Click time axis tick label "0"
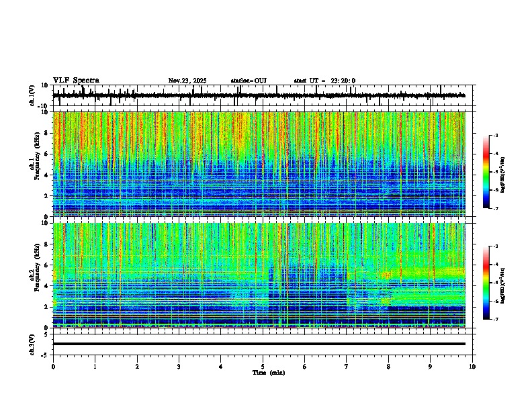Viewport: 532px width, 411px height. point(53,367)
